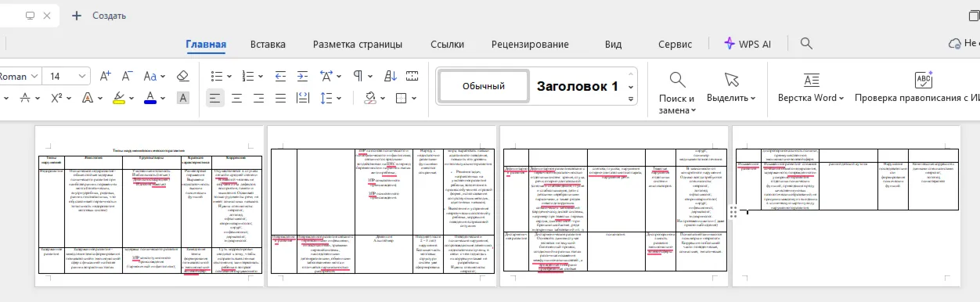Select the second page thumbnail

[382, 207]
